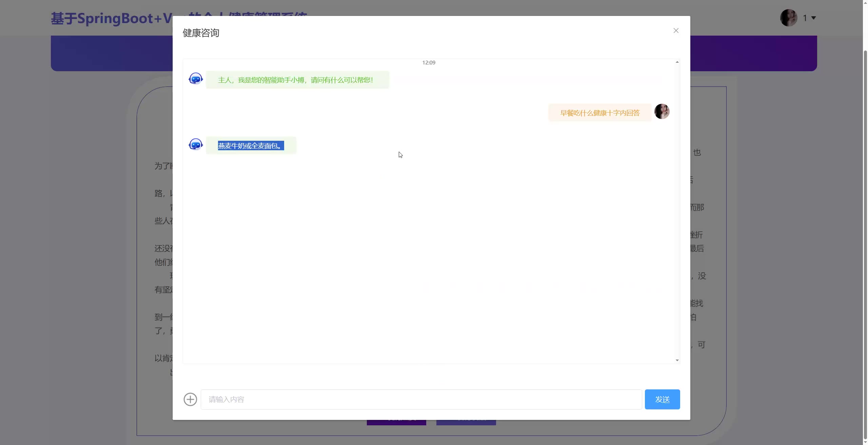
Task: Click the 早餐吃什么健康 user message bubble
Action: coord(599,113)
